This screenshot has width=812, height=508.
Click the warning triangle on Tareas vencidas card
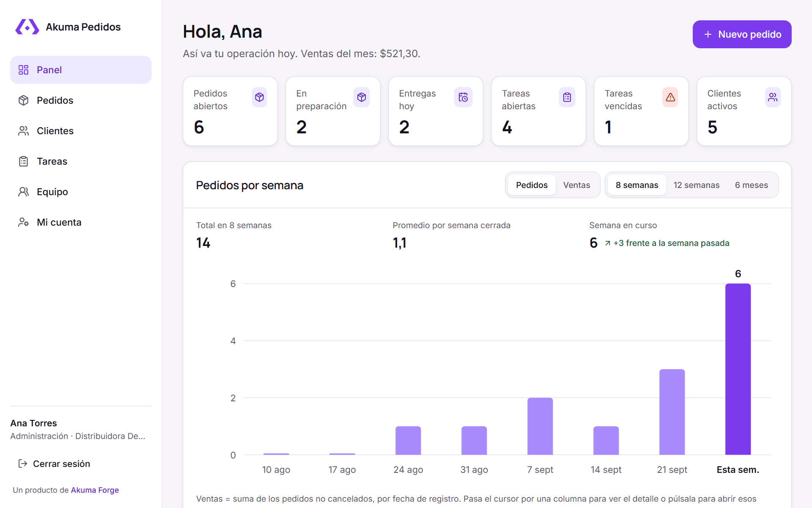[670, 97]
